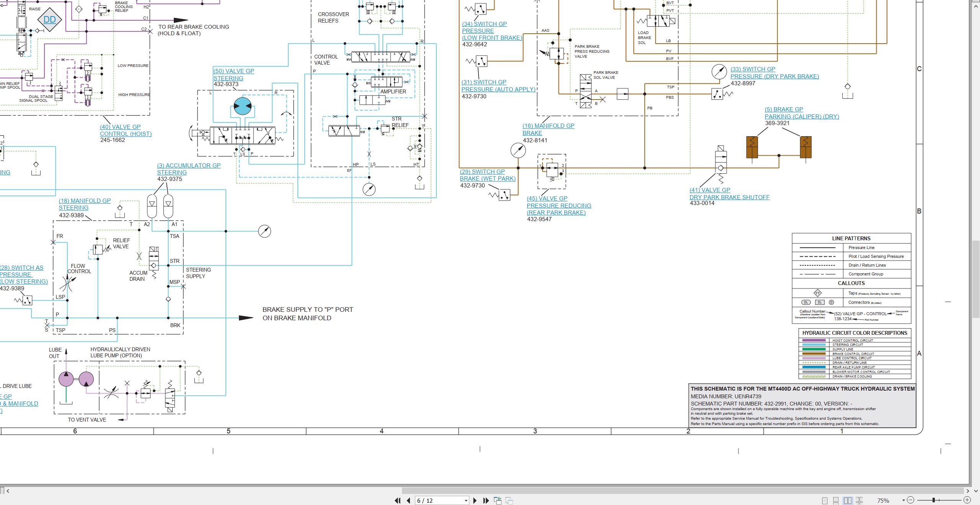980x505 pixels.
Task: Click the scroll left arrow
Action: (8, 491)
